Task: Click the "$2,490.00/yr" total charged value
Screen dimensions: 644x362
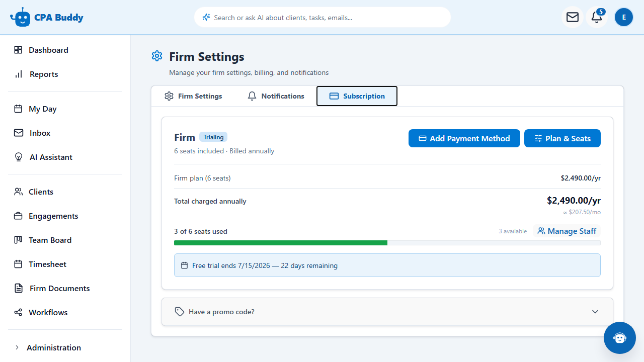Action: (574, 201)
